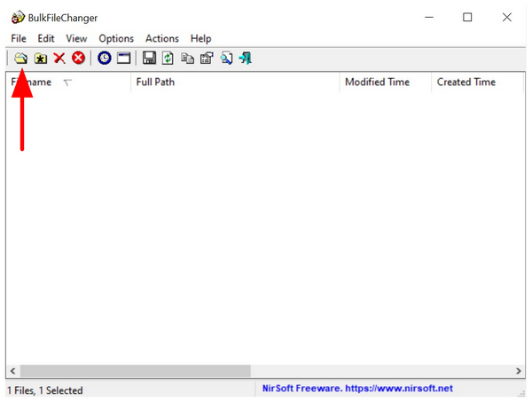532x402 pixels.
Task: Sort by the Modified Time column header
Action: pyautogui.click(x=385, y=82)
